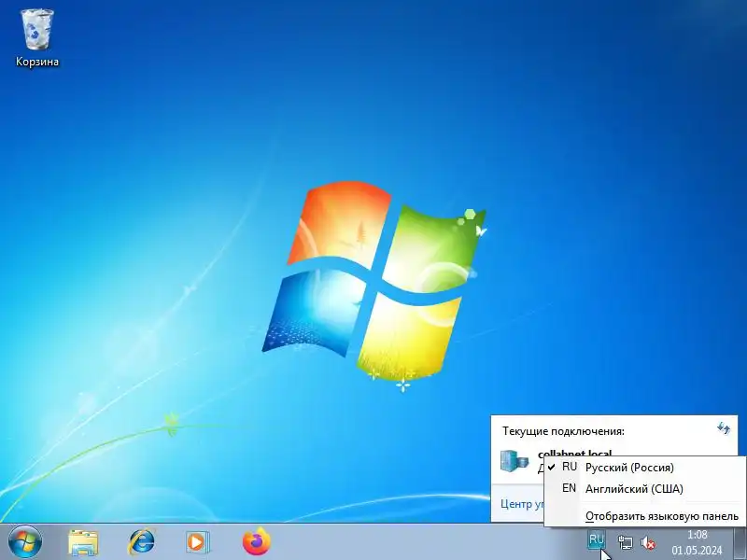Viewport: 747px width, 560px height.
Task: Open the clock showing 1:08 01.05.2024
Action: pos(697,542)
